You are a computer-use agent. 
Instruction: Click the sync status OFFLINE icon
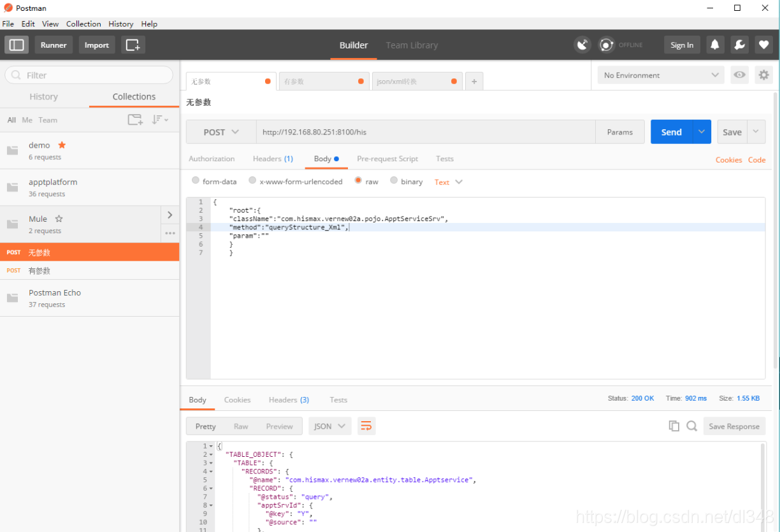coord(607,45)
